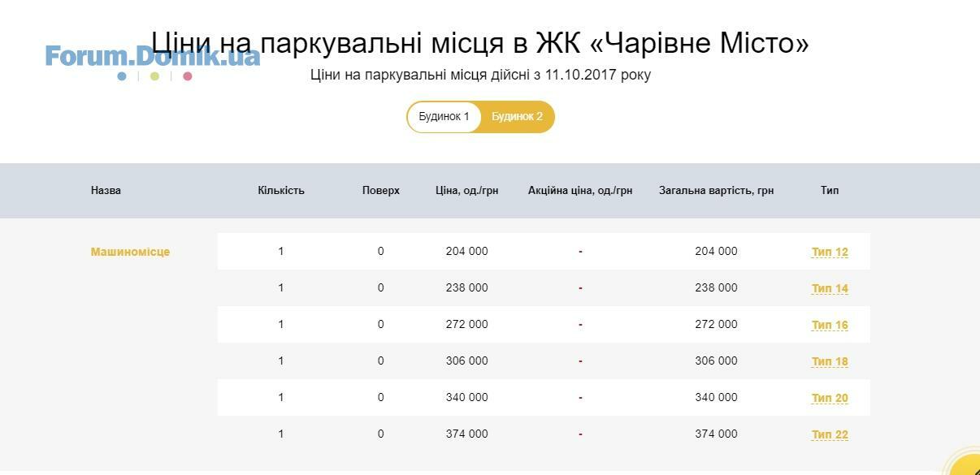980x475 pixels.
Task: Open the Тип 22 link
Action: (x=830, y=434)
